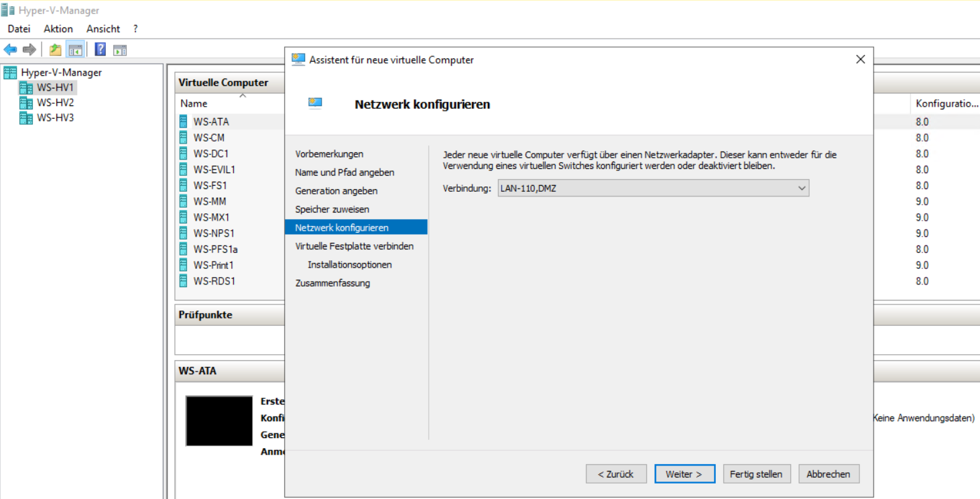Select the WS-HV3 server icon in the tree
Viewport: 980px width, 499px height.
click(x=26, y=118)
